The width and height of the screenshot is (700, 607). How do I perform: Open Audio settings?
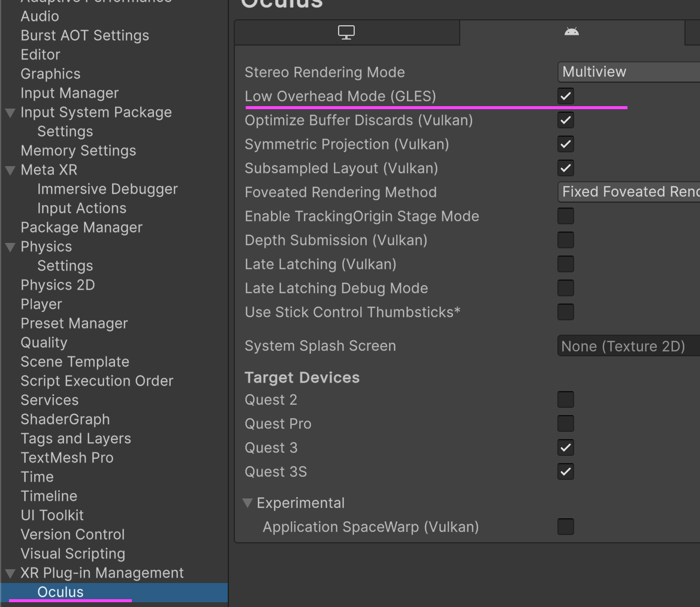tap(40, 16)
